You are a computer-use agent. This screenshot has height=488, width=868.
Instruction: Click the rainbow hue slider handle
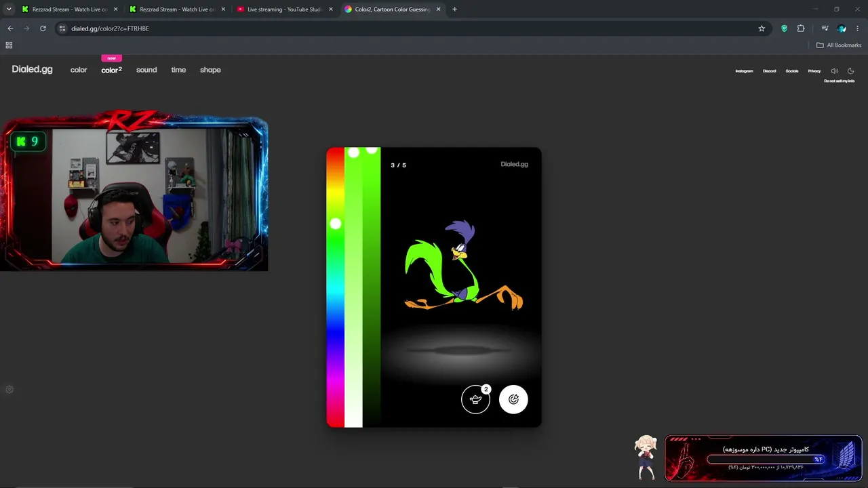336,224
